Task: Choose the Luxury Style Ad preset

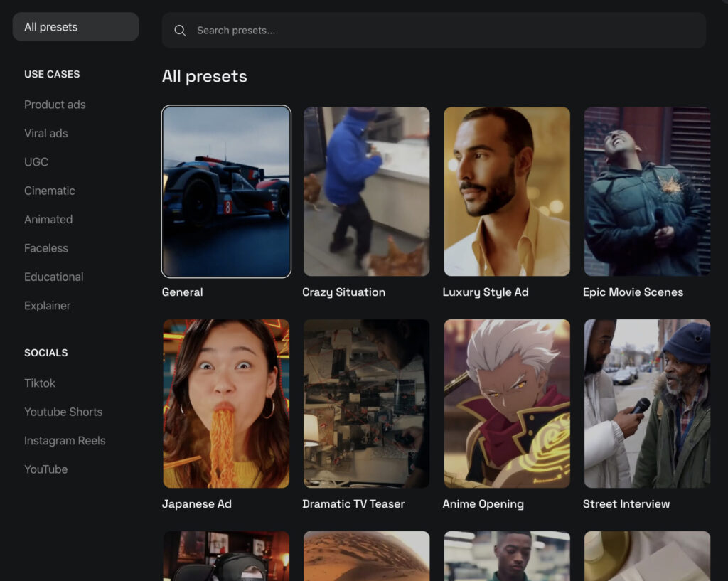Action: pos(507,191)
